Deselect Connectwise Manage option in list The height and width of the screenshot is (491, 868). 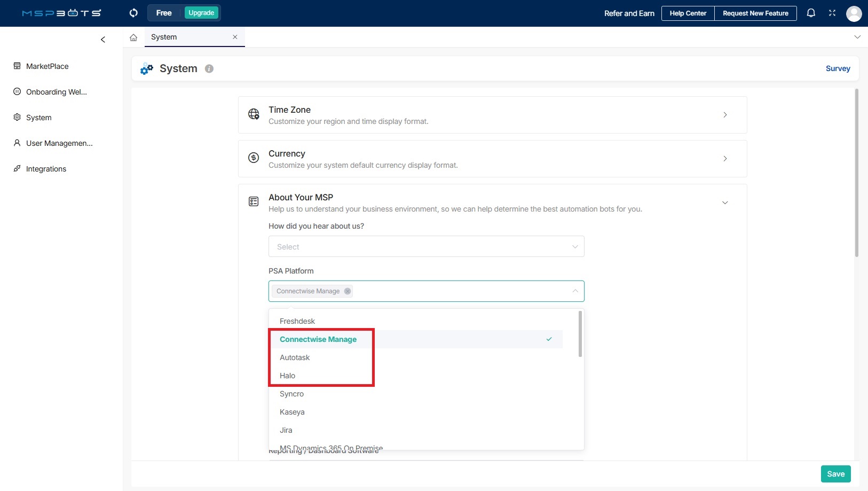pyautogui.click(x=318, y=339)
